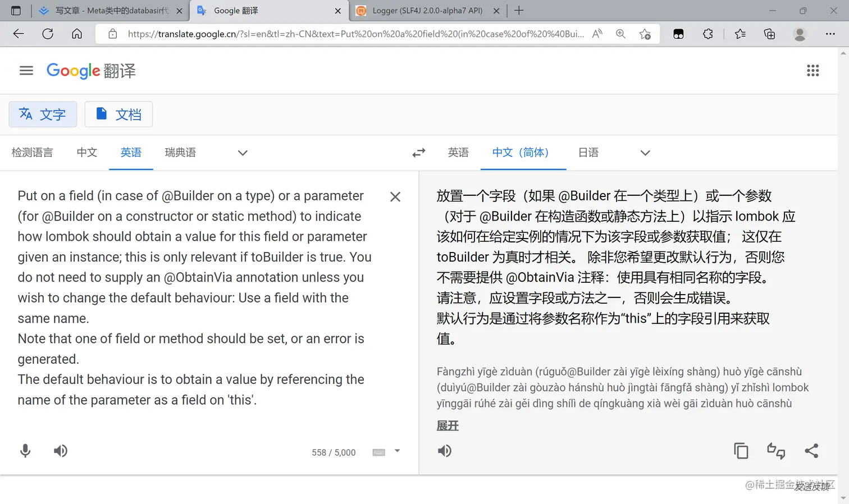Send feedback via 发送反馈 link

[x=812, y=487]
